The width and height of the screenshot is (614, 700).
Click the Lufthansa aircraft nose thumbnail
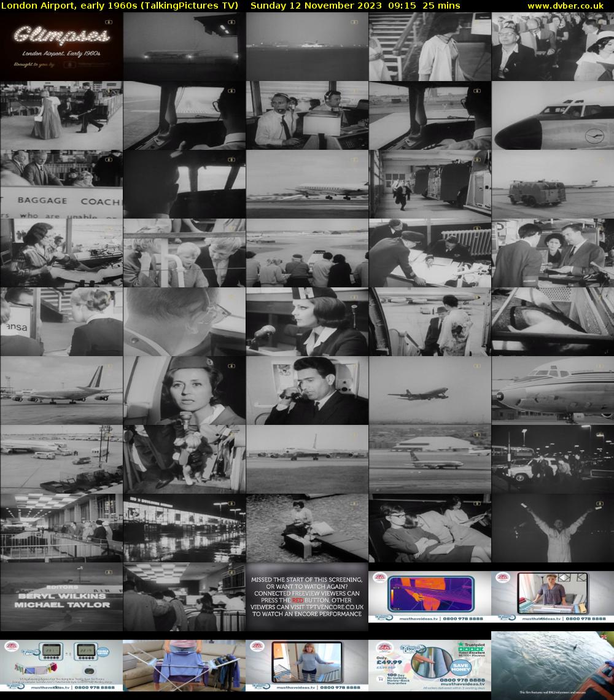click(x=553, y=115)
